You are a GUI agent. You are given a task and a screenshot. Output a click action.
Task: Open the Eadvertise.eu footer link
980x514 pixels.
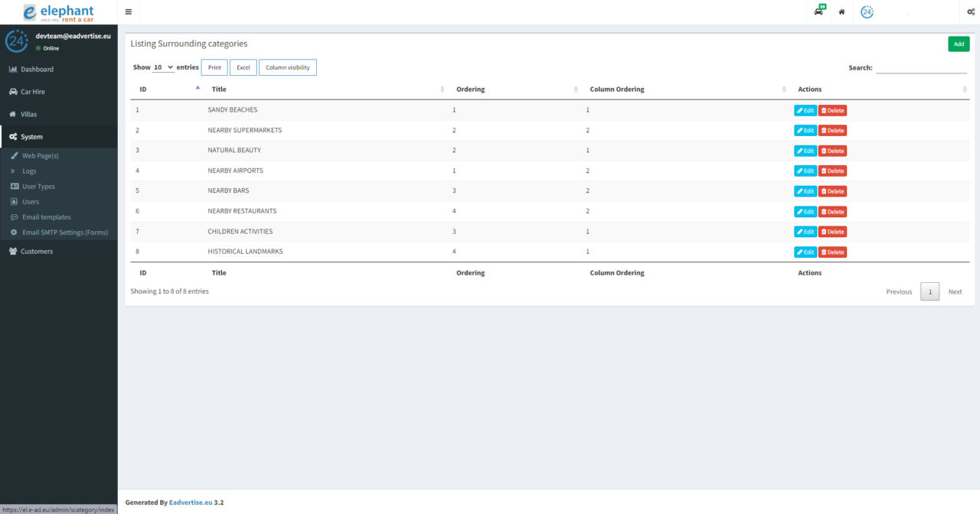191,503
